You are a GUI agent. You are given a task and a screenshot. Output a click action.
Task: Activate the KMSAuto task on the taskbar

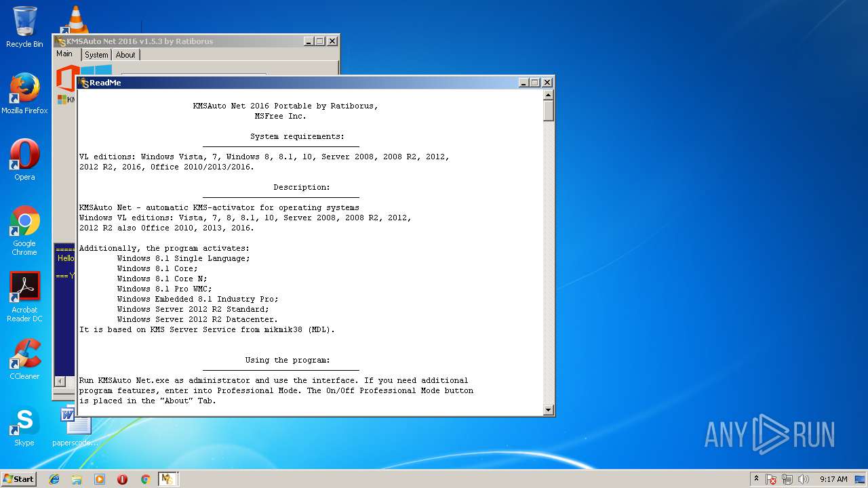167,479
